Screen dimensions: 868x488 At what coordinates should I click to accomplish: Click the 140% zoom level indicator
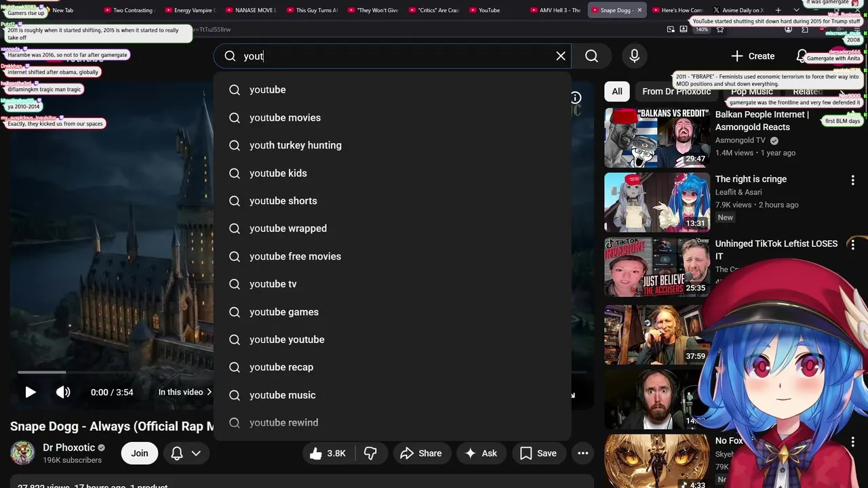702,29
